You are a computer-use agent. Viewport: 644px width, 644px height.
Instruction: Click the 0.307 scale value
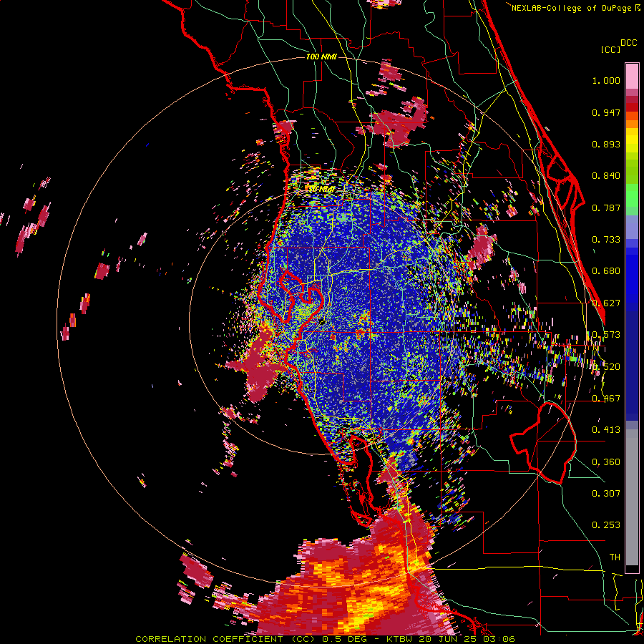coord(606,494)
